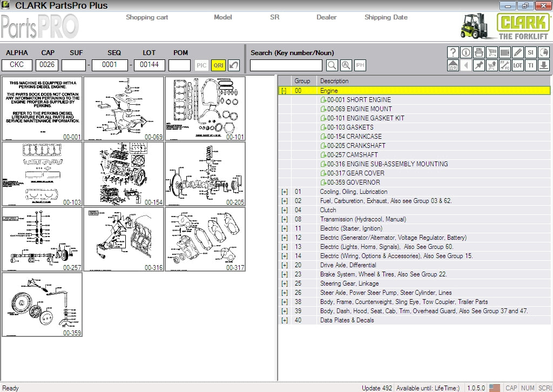Collapse the 00 Engine group

[284, 91]
